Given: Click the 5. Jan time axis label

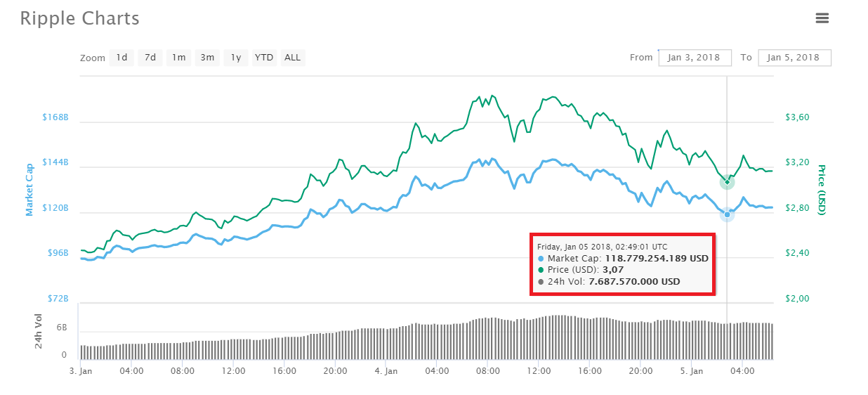Looking at the screenshot, I should click(x=692, y=370).
